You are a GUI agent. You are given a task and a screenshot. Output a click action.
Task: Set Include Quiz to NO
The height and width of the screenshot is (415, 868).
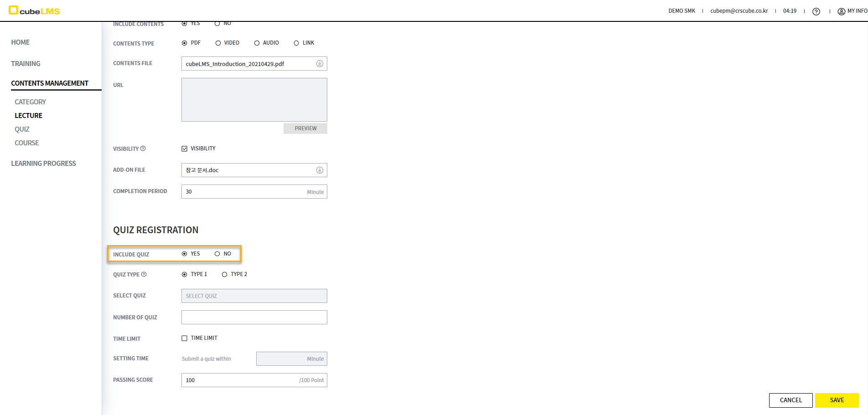[x=217, y=254]
